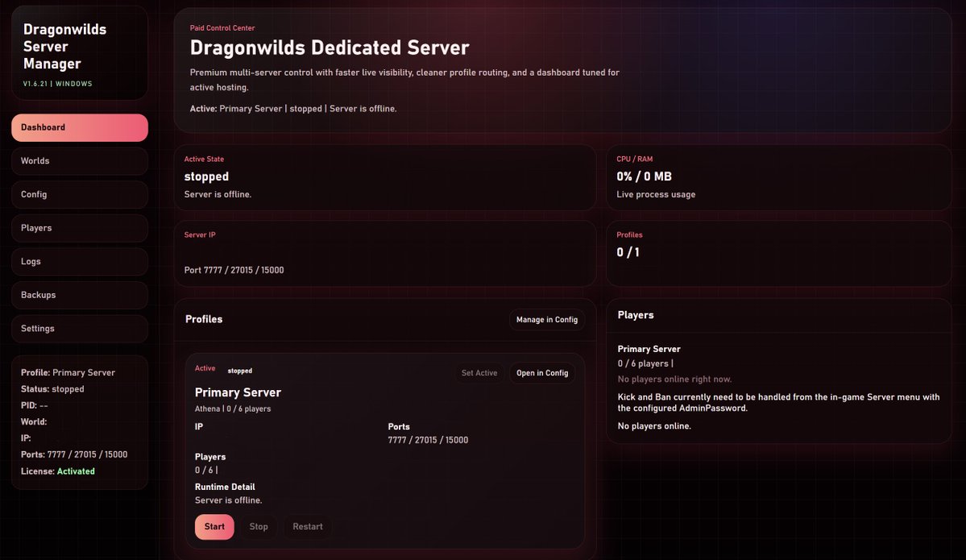Click the Restart server button
The height and width of the screenshot is (560, 966).
[x=308, y=527]
